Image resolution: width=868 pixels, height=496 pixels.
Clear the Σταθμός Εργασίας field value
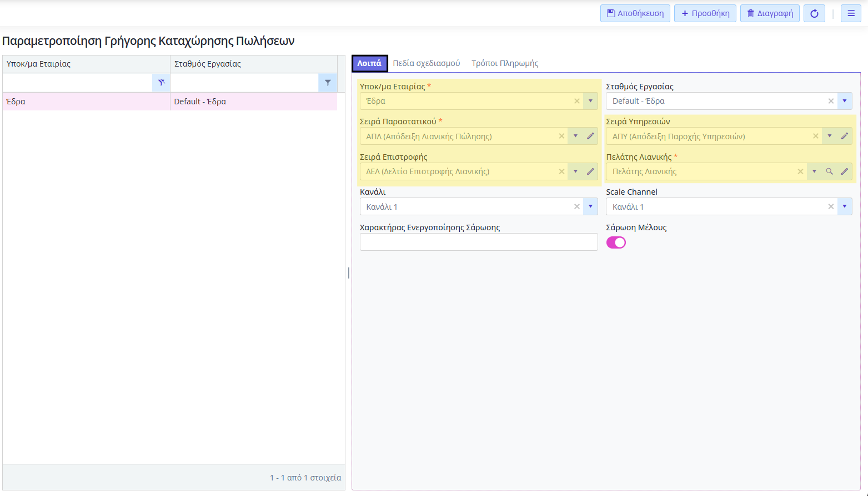(831, 101)
